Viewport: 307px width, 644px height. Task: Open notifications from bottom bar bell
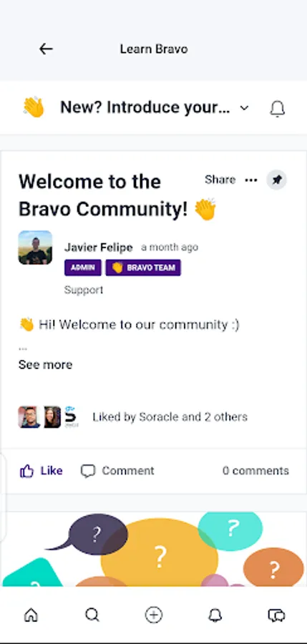point(215,615)
